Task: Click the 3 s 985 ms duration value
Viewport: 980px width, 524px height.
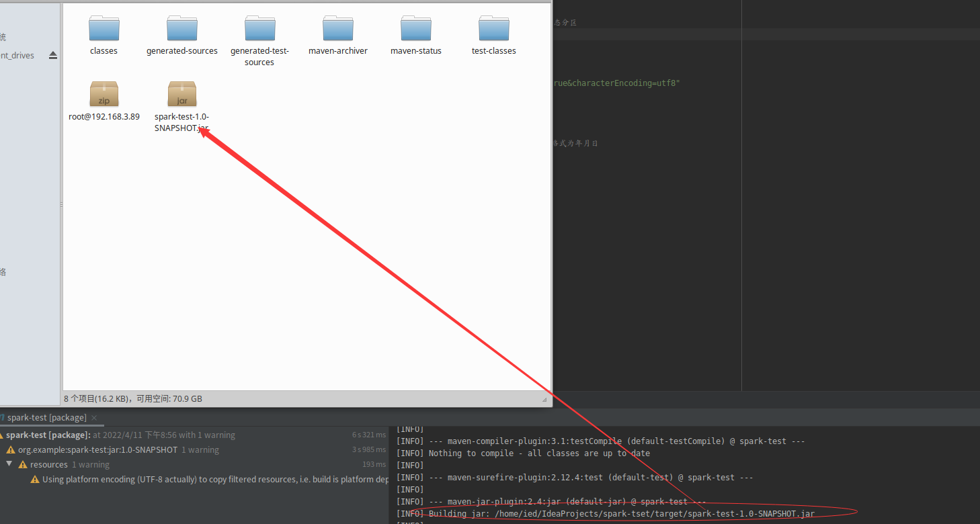Action: coord(369,450)
